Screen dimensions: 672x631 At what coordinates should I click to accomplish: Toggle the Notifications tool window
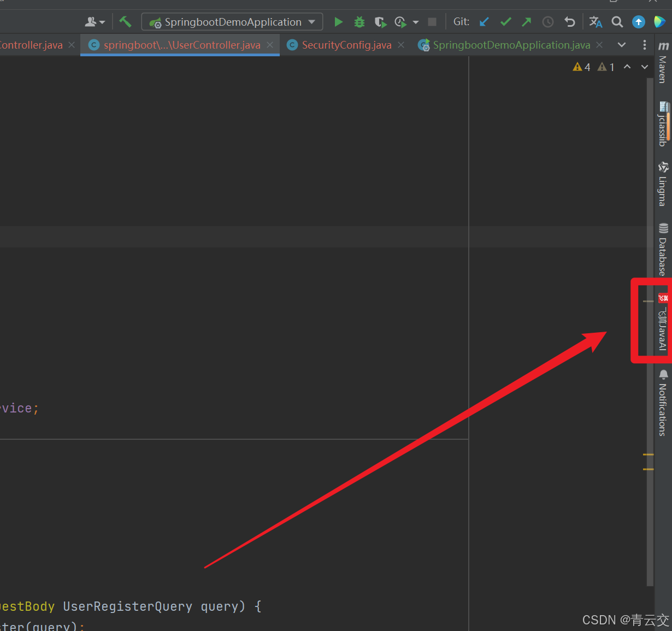663,403
